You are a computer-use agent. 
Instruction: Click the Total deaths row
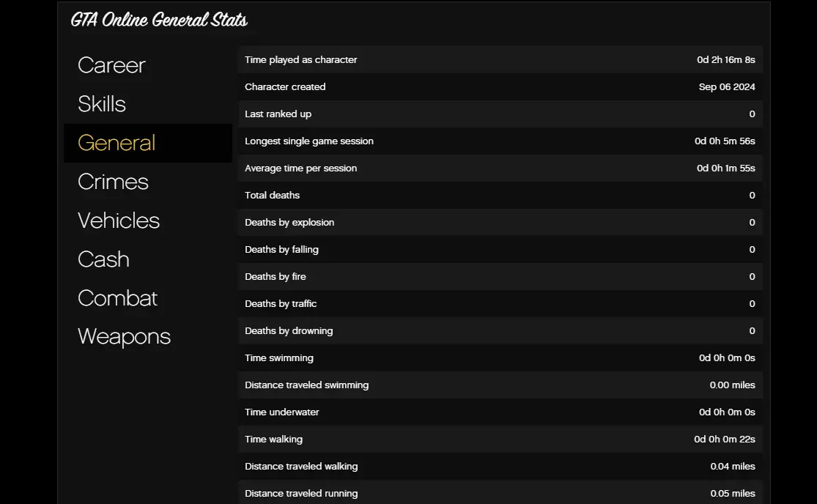point(500,196)
